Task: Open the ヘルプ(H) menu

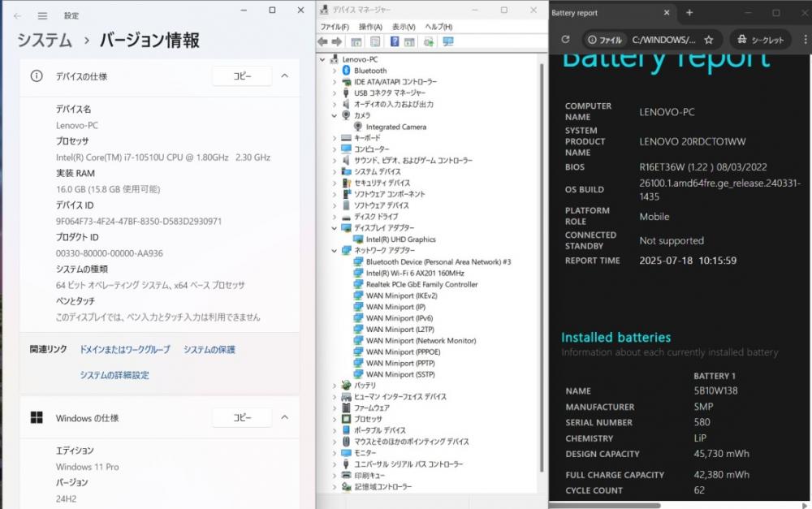Action: click(x=438, y=27)
